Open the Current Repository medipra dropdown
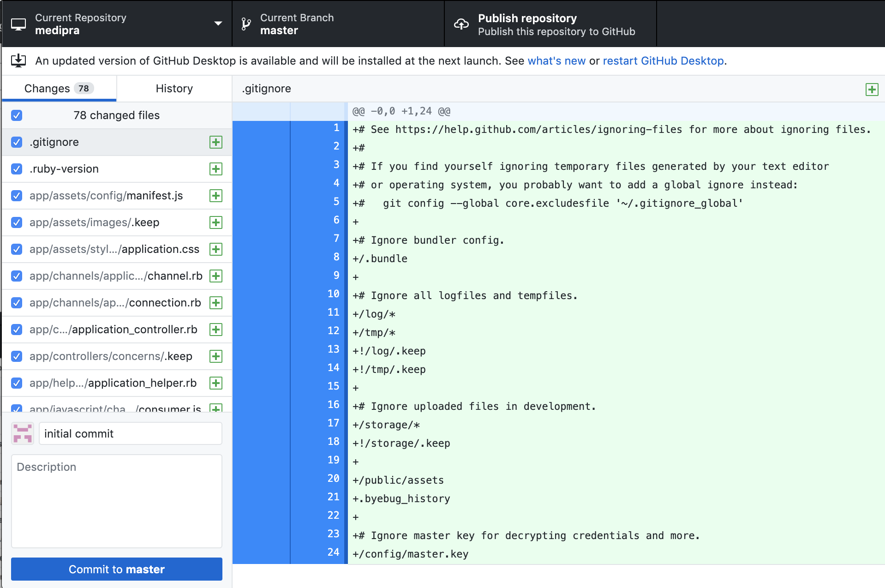 (x=117, y=24)
